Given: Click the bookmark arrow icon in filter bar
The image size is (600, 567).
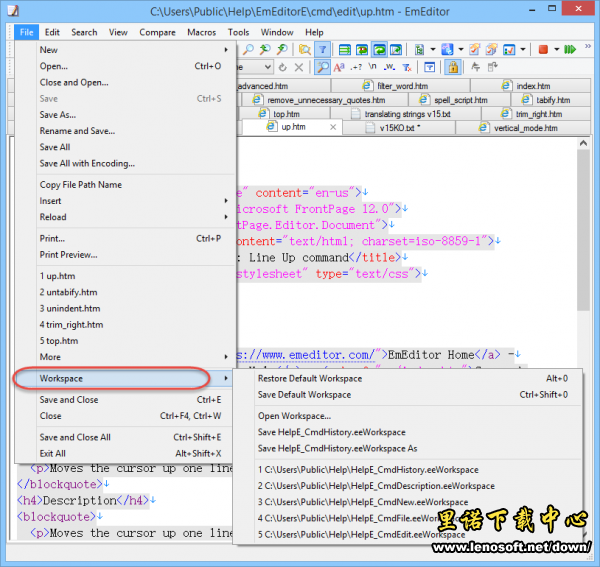Looking at the screenshot, I should point(476,67).
